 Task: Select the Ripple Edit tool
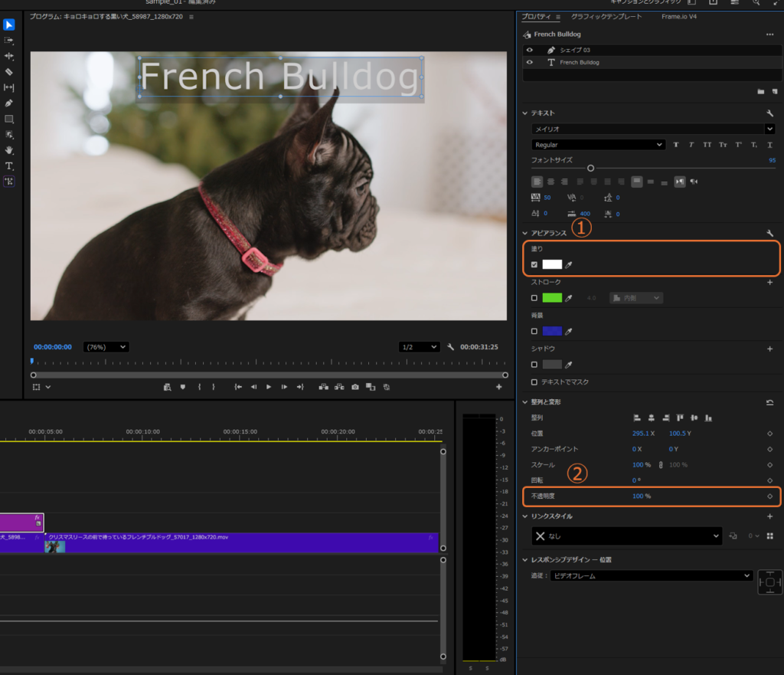point(9,56)
